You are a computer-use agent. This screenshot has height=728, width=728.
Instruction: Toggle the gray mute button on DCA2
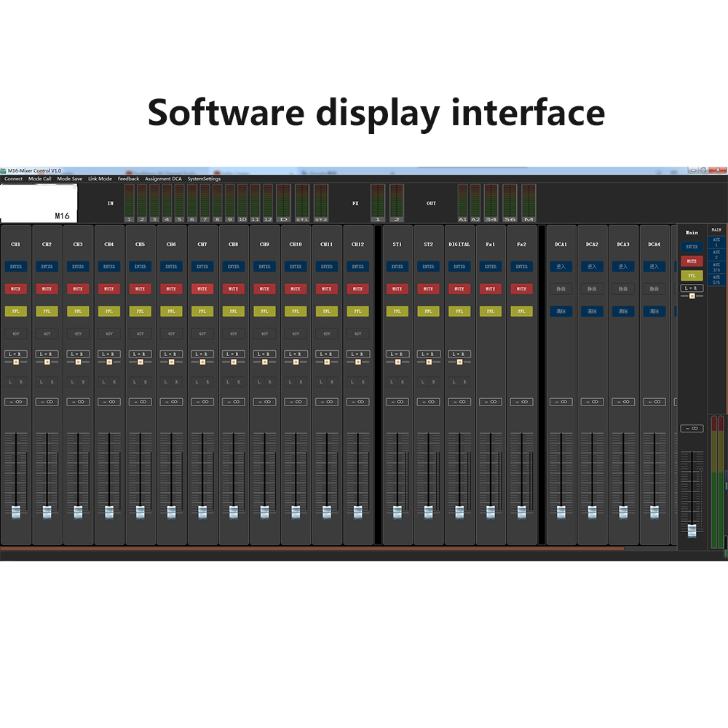coord(592,289)
